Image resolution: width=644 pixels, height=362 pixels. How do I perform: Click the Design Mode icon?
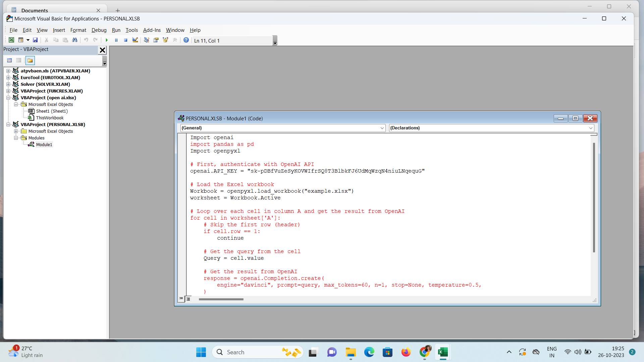[x=135, y=40]
